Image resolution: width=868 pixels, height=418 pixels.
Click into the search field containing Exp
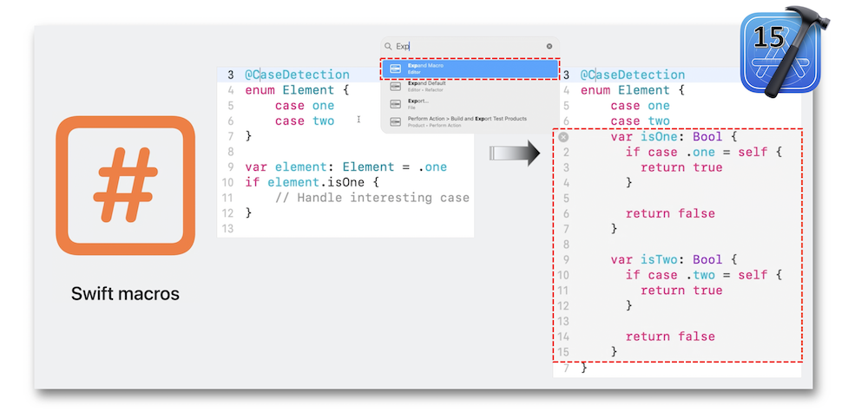[470, 47]
